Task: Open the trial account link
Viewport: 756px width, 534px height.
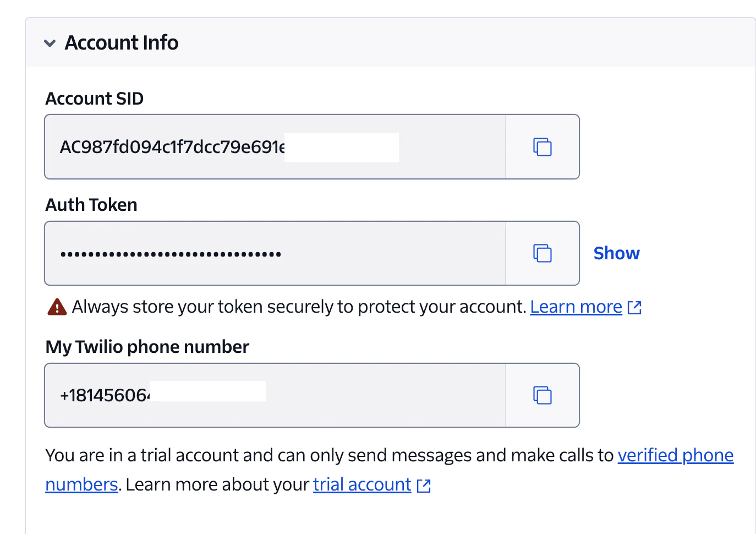Action: (x=361, y=484)
